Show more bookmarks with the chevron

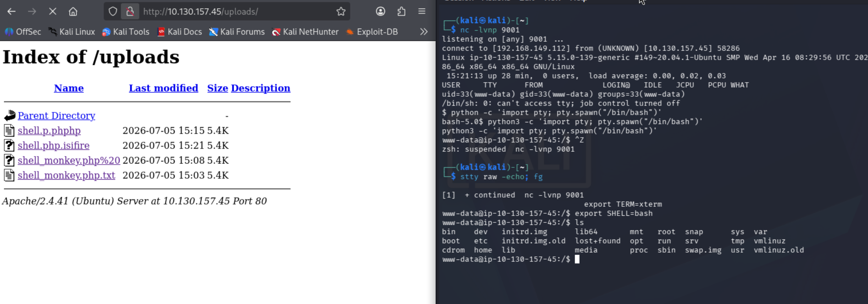[x=424, y=32]
